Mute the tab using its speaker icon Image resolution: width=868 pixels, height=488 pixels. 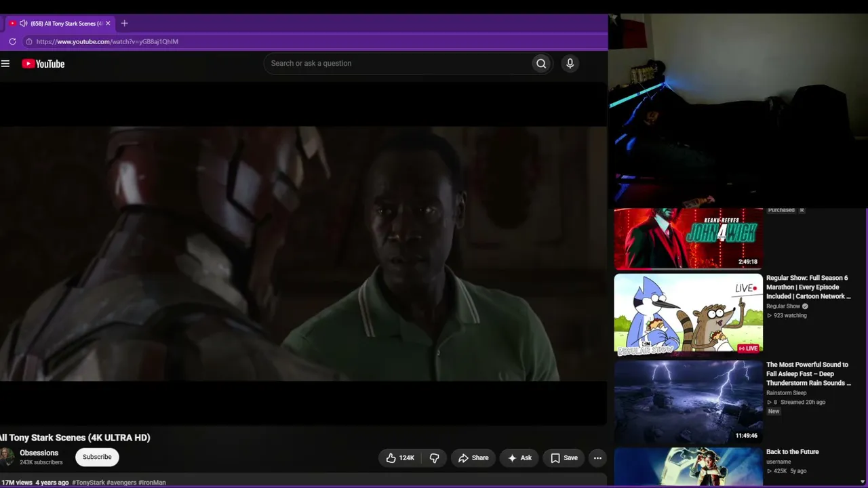pos(24,23)
